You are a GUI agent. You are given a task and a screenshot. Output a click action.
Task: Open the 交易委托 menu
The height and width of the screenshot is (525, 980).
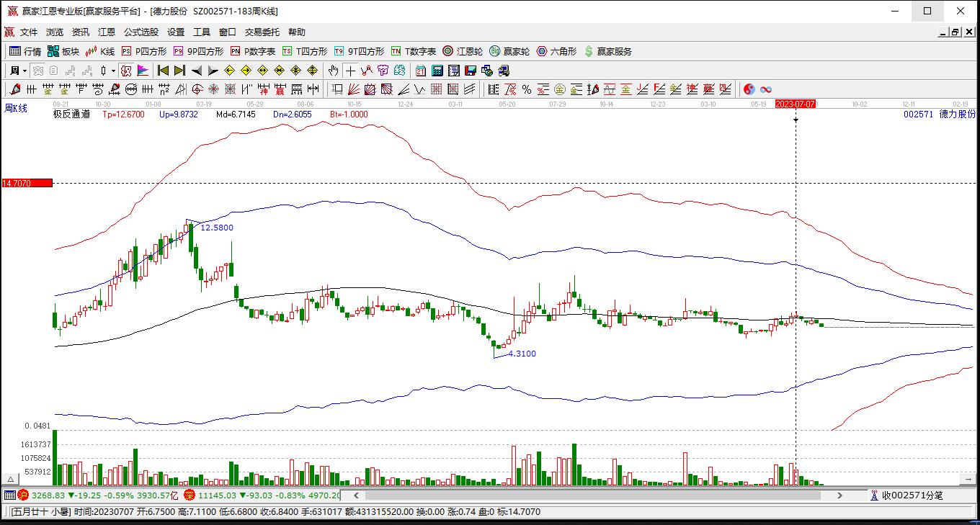[x=263, y=32]
